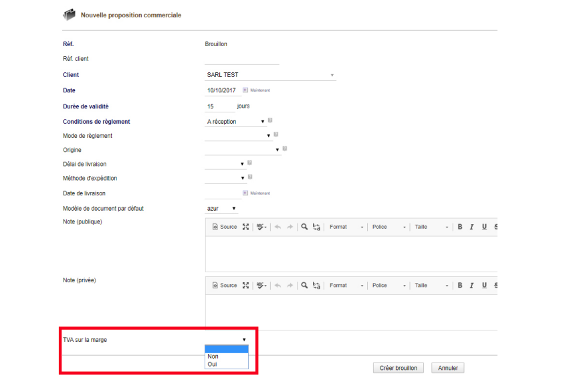Open the Client dropdown showing SARL TEST
Viewport: 567px width, 392px height.
click(x=271, y=75)
